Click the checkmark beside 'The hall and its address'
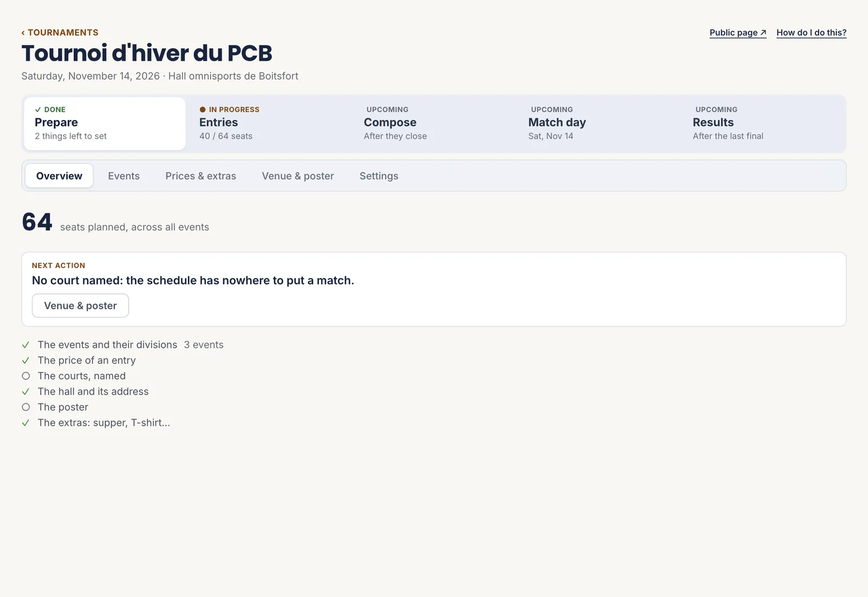This screenshot has width=868, height=597. point(25,391)
